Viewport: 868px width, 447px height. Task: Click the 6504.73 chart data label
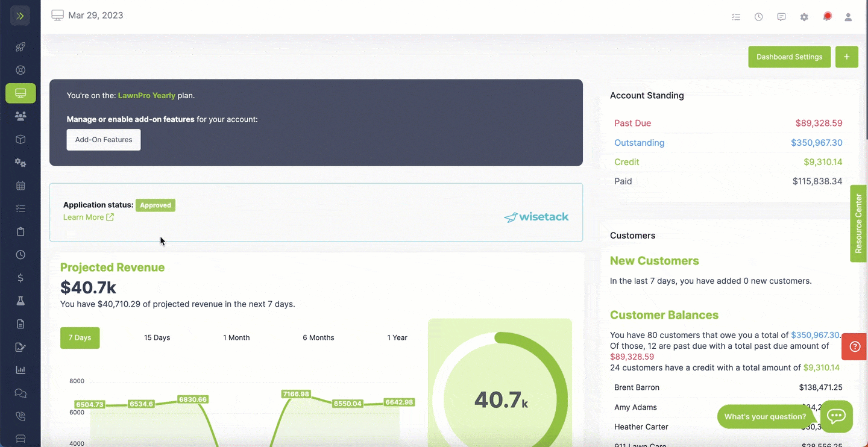[90, 404]
